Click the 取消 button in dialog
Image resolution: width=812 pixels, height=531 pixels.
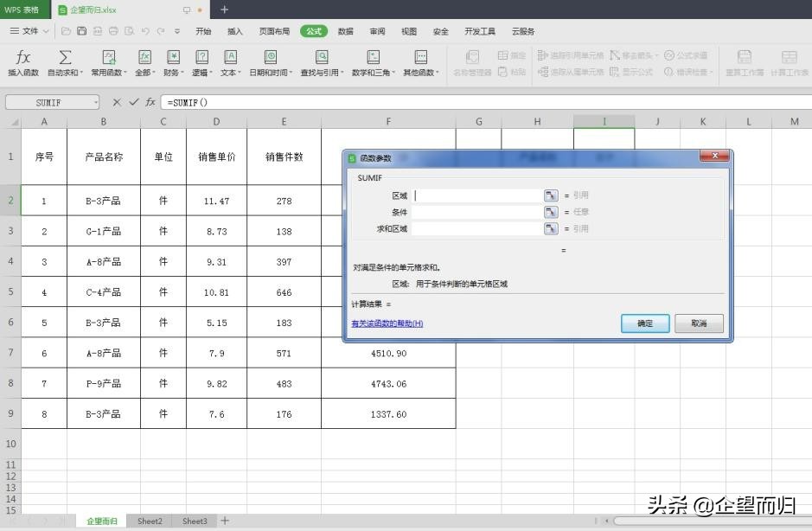(x=699, y=323)
